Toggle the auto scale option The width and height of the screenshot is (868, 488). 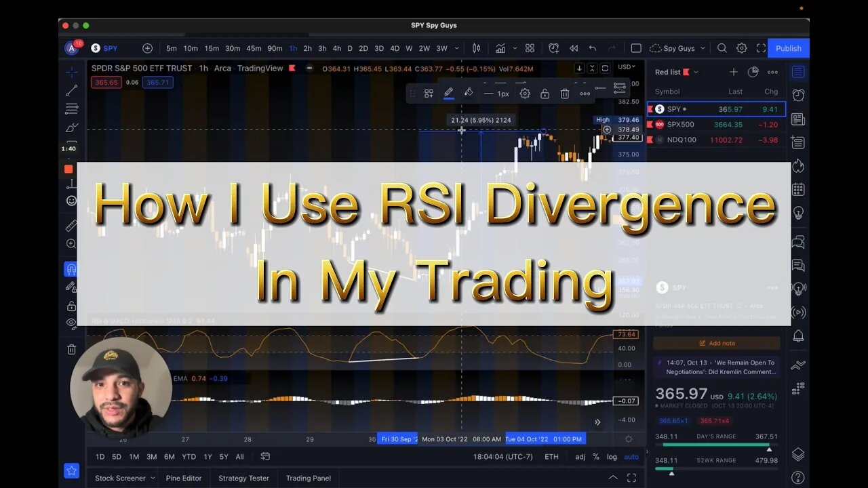[631, 457]
